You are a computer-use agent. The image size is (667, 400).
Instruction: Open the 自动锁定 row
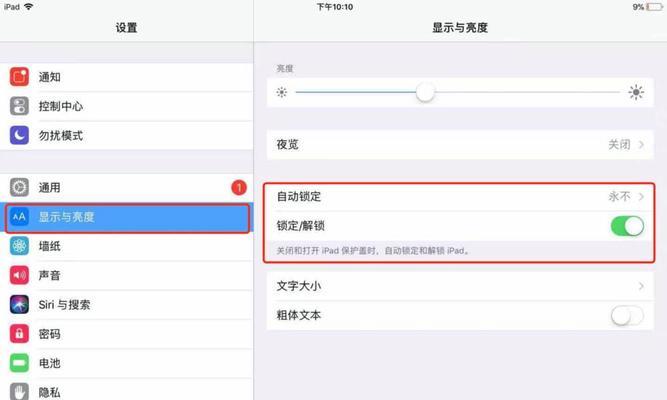click(460, 197)
